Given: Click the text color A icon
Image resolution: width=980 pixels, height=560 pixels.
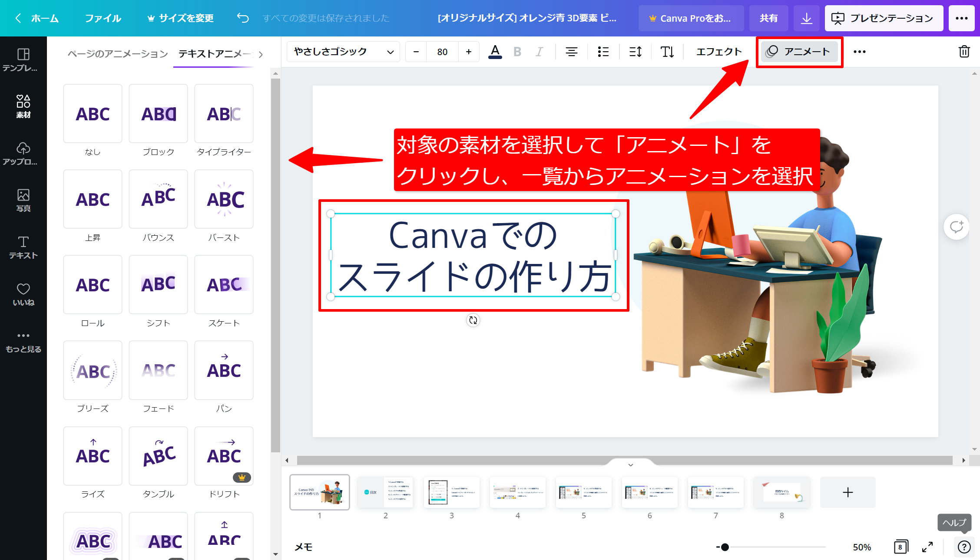Looking at the screenshot, I should coord(495,52).
